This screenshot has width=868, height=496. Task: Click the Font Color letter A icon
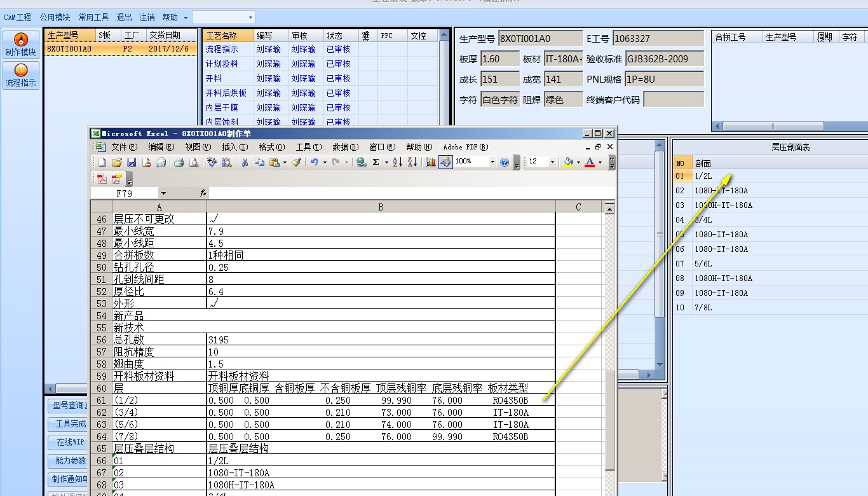pos(590,162)
